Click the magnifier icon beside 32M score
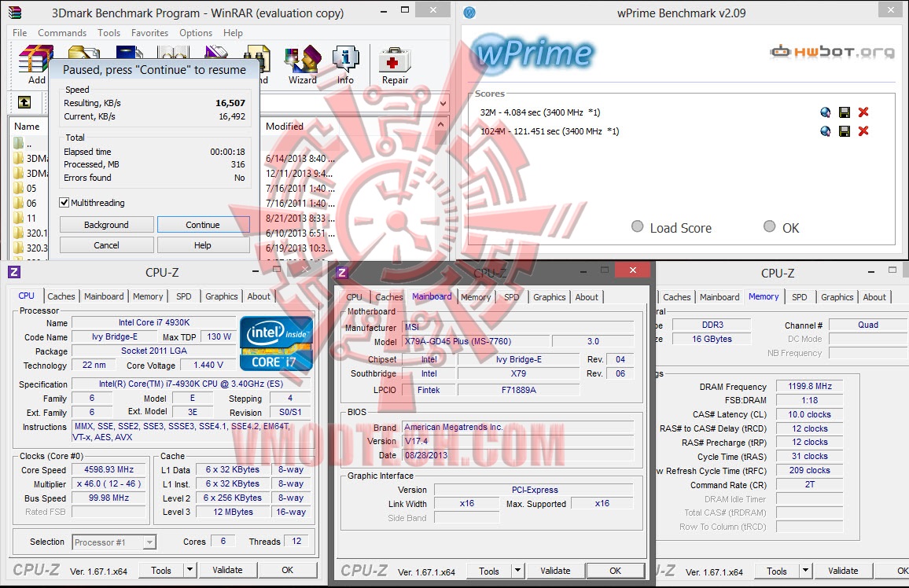Viewport: 909px width, 588px height. tap(825, 112)
